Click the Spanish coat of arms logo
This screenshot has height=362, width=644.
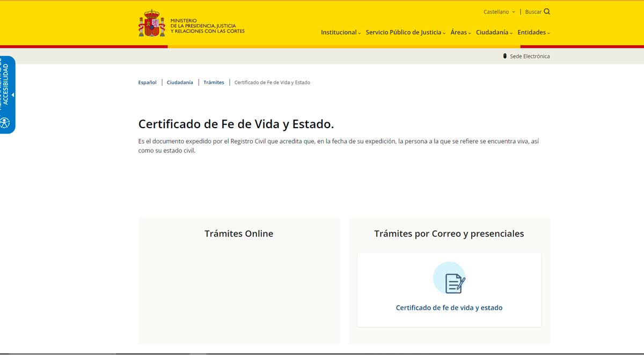click(152, 24)
